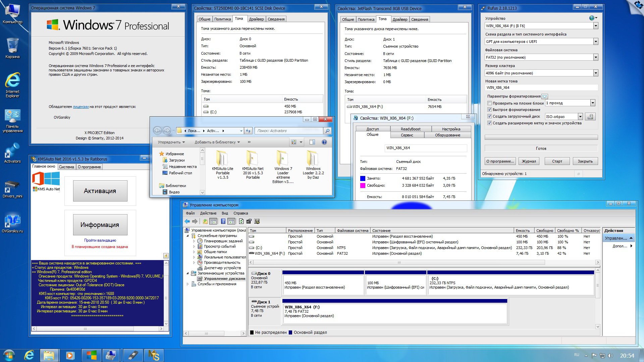Switch to the System tab in KMSAuto Net
Screen dimensions: 644x362
pos(66,167)
